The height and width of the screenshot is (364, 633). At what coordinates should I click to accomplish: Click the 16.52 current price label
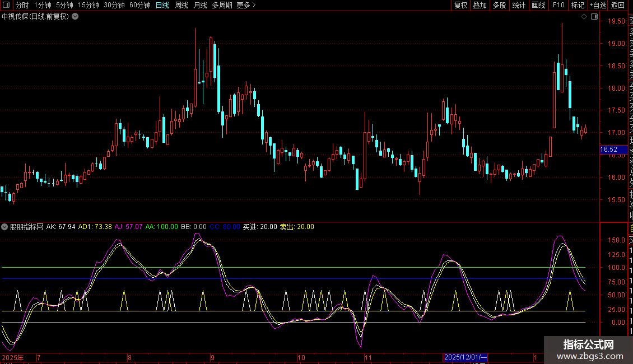click(x=608, y=150)
